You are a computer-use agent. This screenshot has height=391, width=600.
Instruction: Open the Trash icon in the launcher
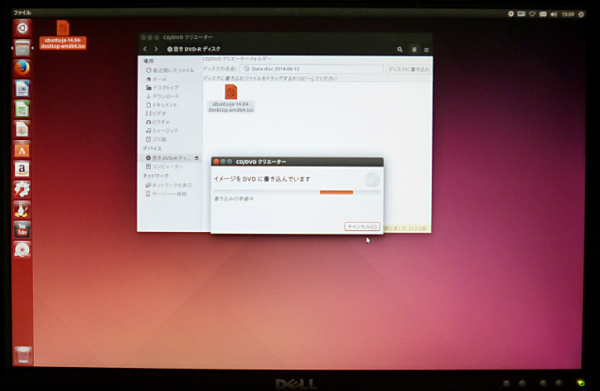[x=22, y=355]
